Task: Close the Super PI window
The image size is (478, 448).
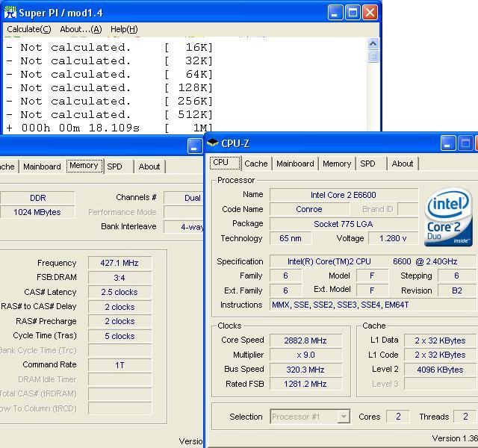Action: (370, 13)
